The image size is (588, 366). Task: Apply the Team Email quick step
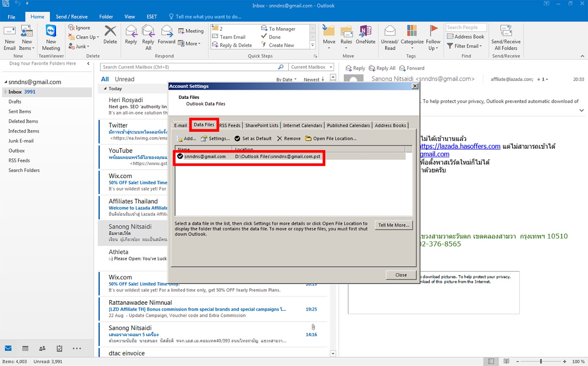[229, 37]
